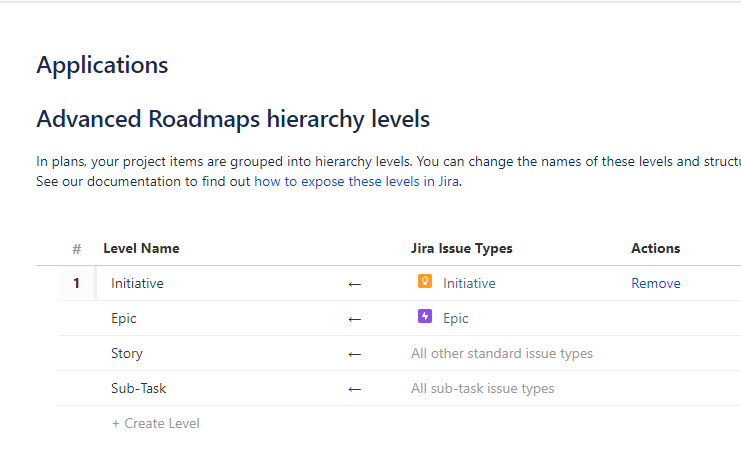Click the Advanced Roadmaps hierarchy levels heading
The height and width of the screenshot is (452, 741).
point(233,119)
